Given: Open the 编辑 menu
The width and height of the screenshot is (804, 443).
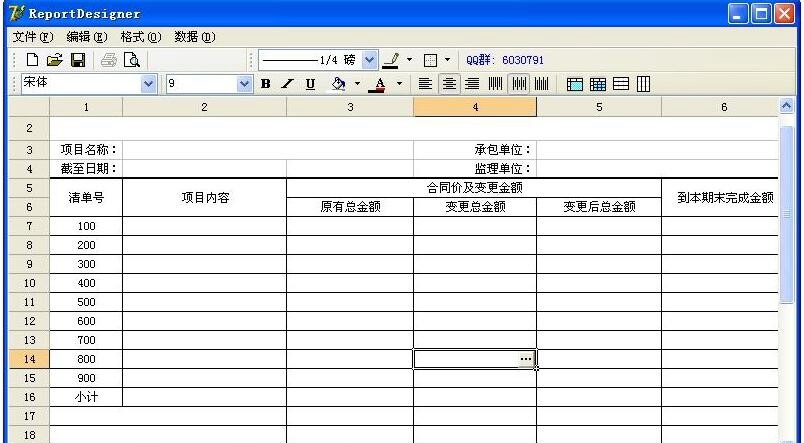Looking at the screenshot, I should [x=87, y=37].
